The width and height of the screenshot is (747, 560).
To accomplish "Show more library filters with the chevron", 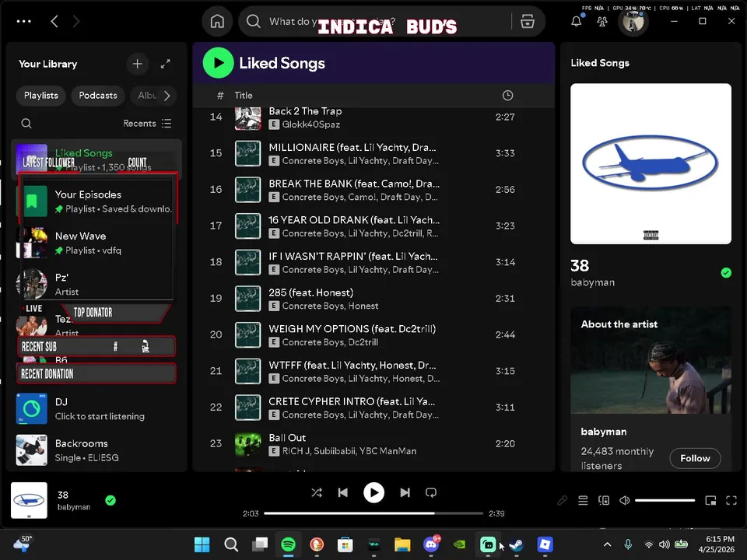I will point(167,96).
